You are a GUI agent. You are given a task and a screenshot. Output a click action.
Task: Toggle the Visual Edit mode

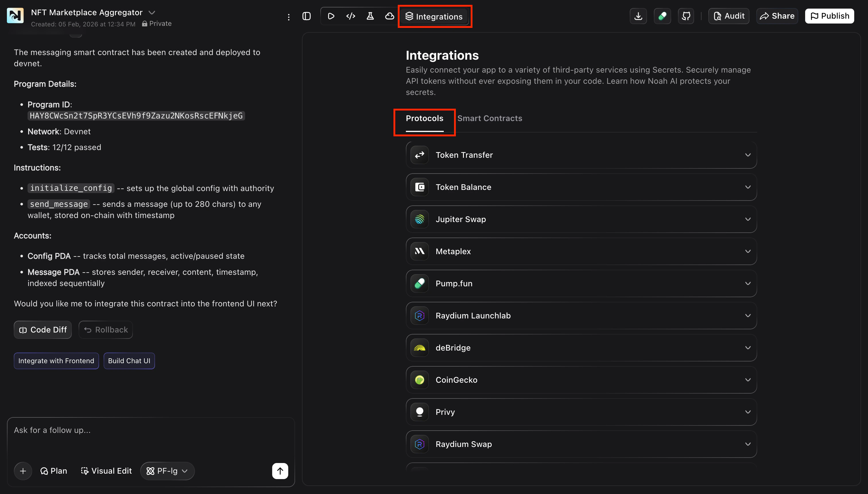(106, 470)
